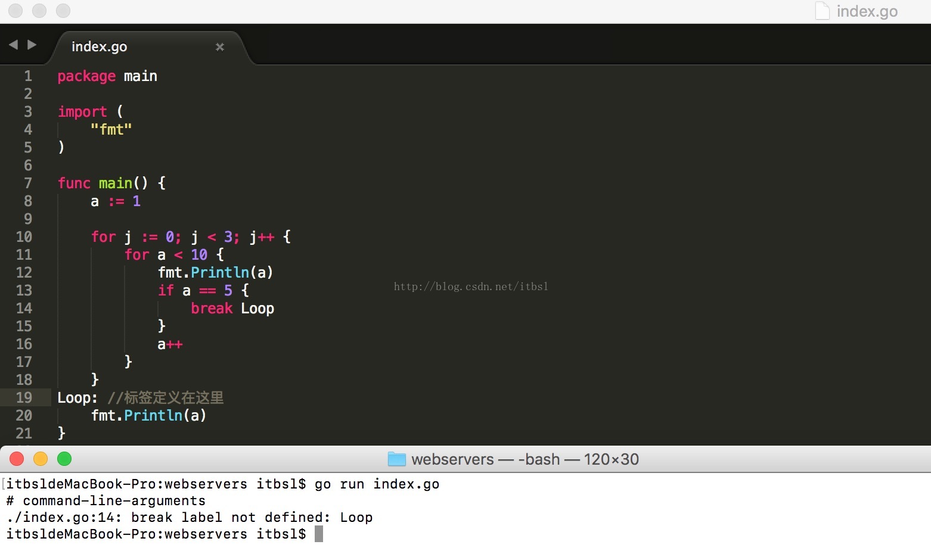Click the 'Loop:' label definition on line 19
This screenshot has height=560, width=931.
click(x=77, y=397)
